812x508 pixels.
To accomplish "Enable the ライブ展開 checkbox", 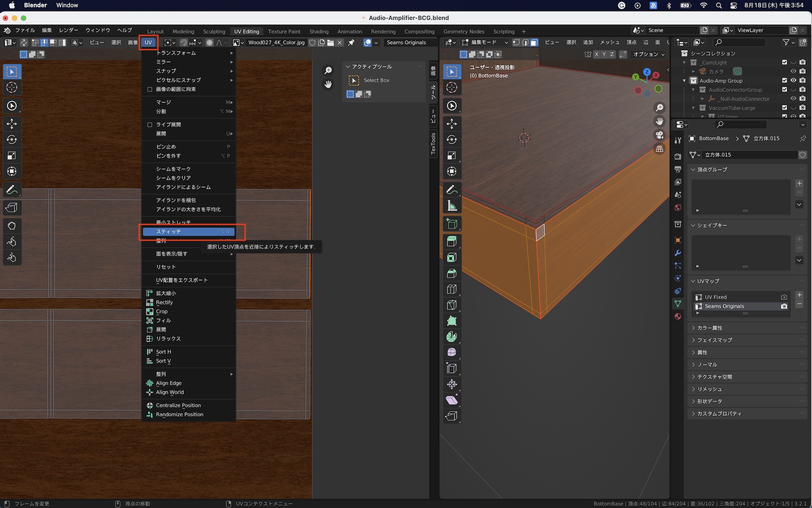I will 150,125.
